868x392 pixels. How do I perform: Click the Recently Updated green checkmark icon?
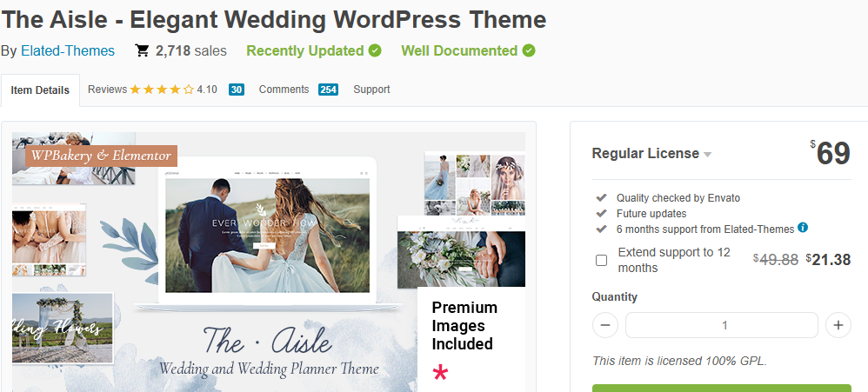[375, 51]
